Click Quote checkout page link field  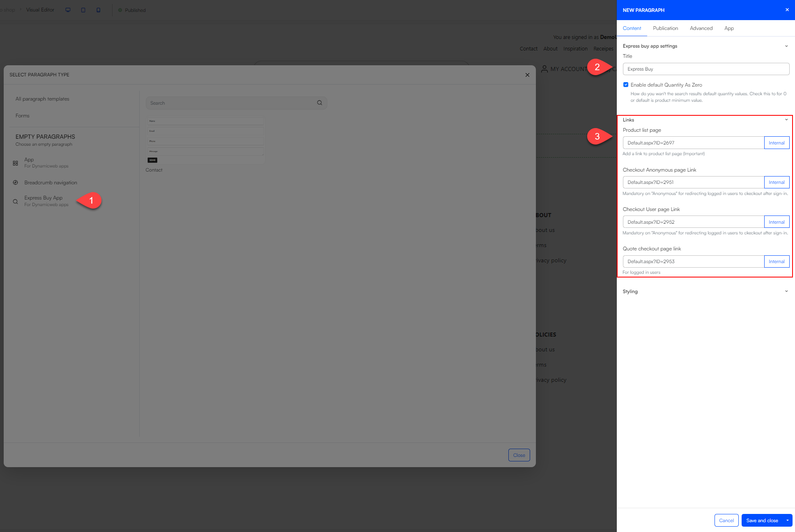point(693,261)
